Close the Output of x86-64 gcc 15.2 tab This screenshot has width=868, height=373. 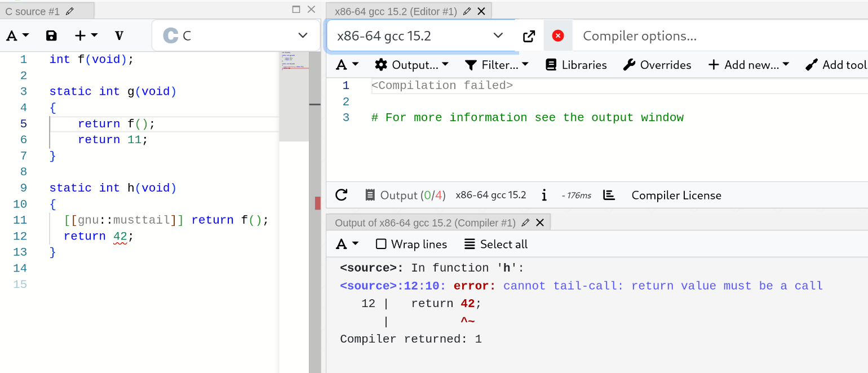tap(539, 223)
